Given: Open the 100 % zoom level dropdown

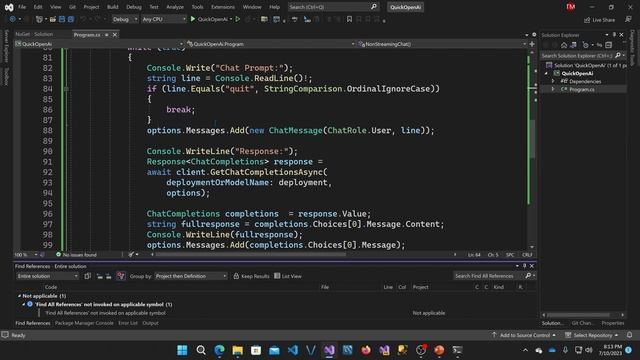Looking at the screenshot, I should tap(26, 255).
